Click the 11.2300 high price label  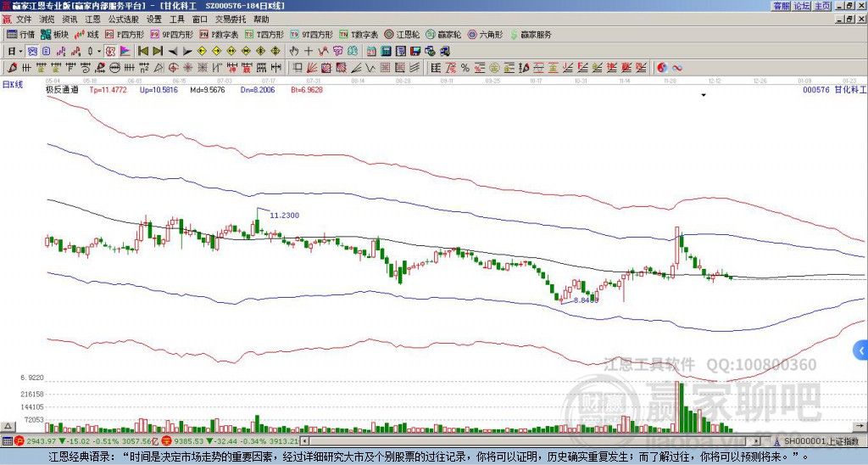285,215
